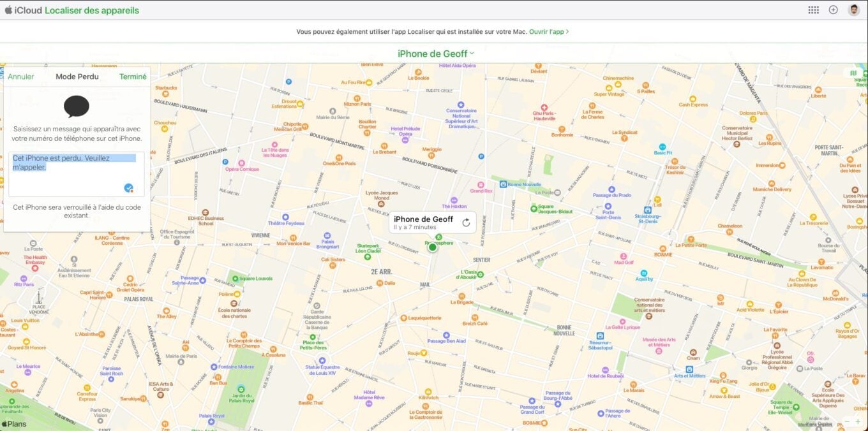The height and width of the screenshot is (431, 868).
Task: Select the Basic Fit map marker
Action: click(662, 147)
